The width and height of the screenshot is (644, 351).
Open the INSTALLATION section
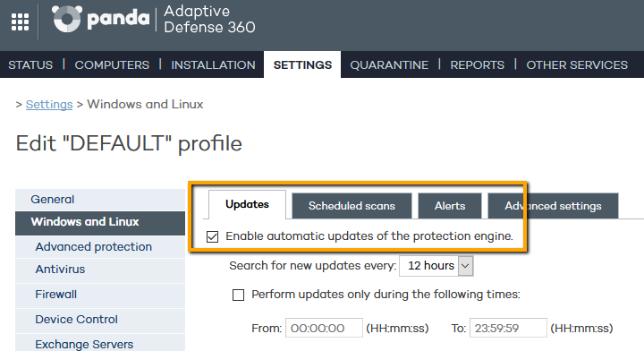[x=213, y=65]
